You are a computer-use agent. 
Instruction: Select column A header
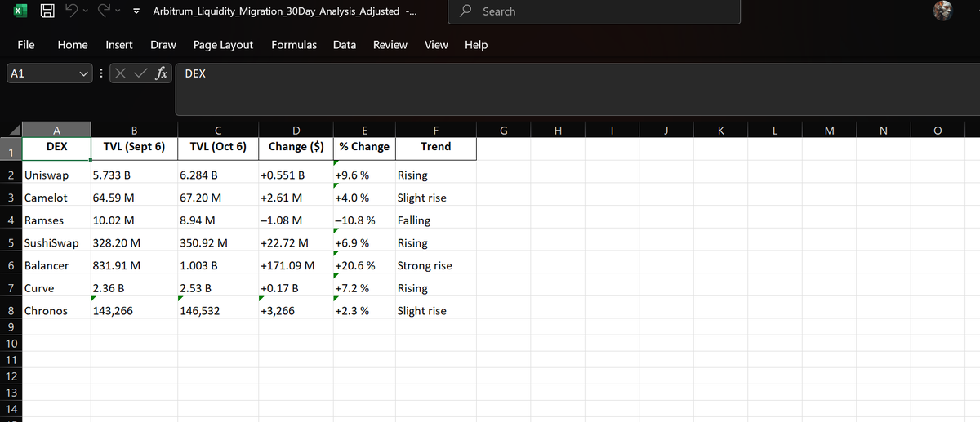[56, 130]
